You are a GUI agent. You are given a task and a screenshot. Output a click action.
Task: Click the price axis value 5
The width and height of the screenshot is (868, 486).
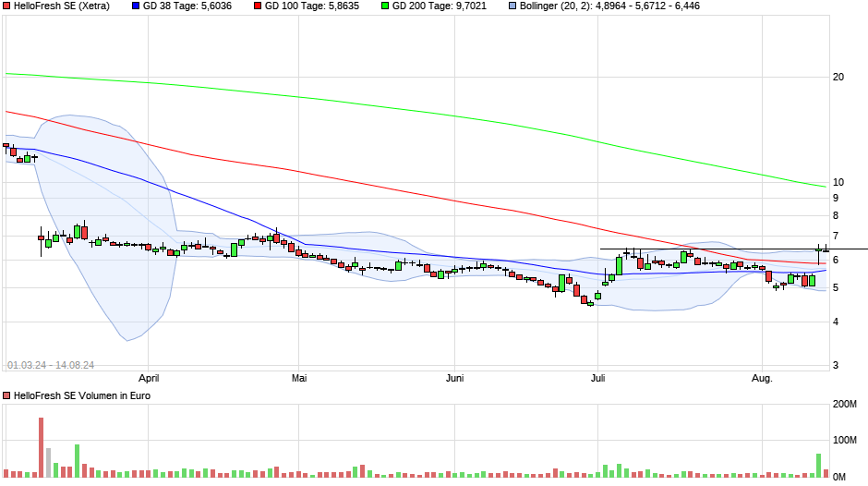836,287
